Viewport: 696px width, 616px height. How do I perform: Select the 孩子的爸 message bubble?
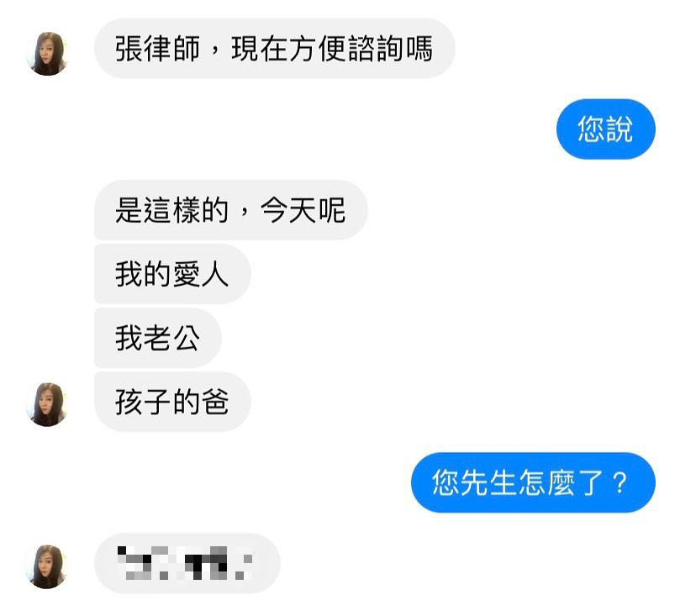pos(172,402)
